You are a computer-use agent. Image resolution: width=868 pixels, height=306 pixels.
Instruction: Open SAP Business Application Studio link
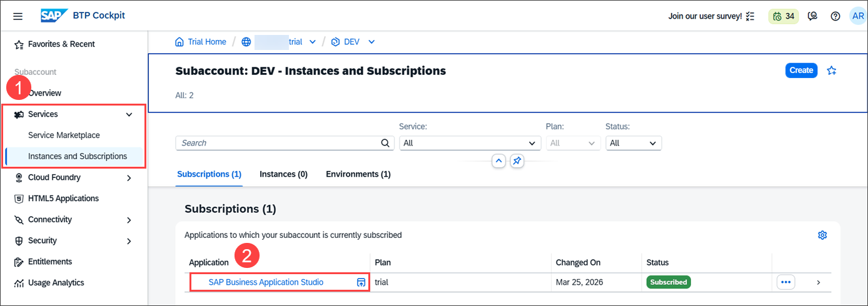[266, 282]
